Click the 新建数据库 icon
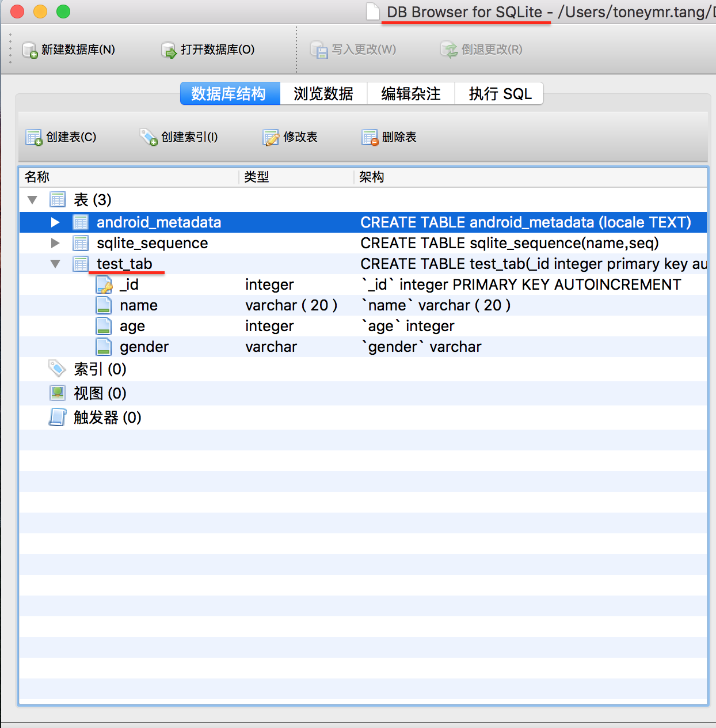Image resolution: width=716 pixels, height=728 pixels. 29,50
